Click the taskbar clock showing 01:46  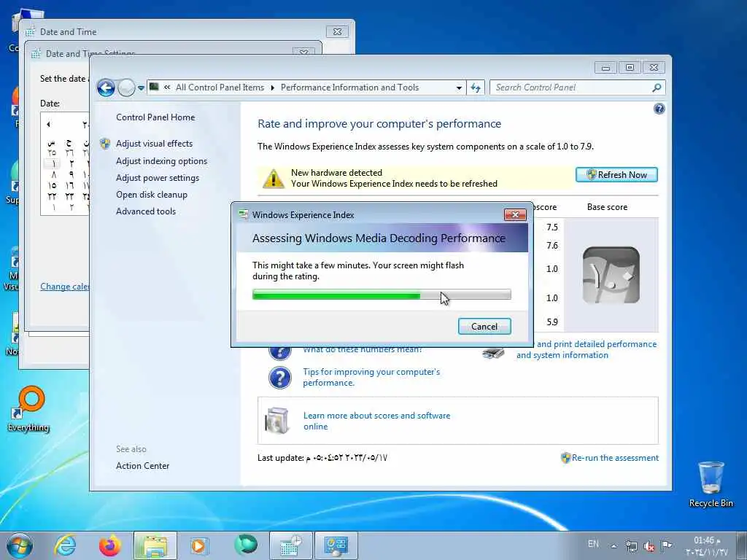(x=706, y=545)
